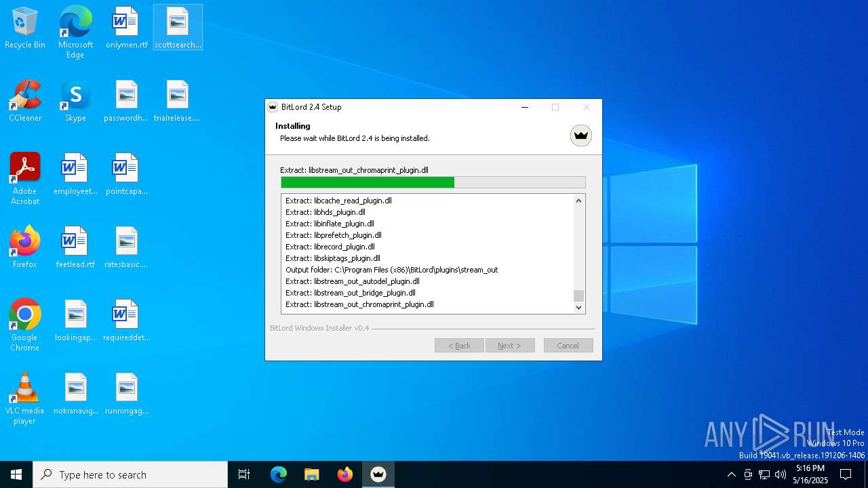Select the ratesbasic image file

tap(126, 248)
